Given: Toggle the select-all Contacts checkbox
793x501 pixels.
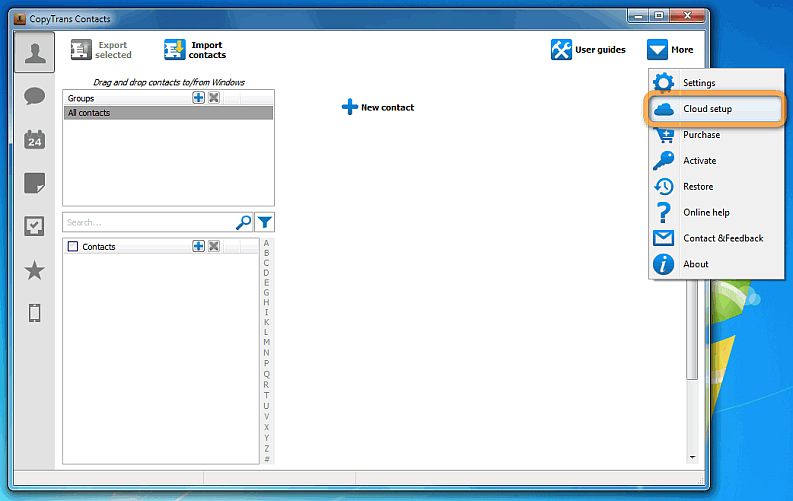Looking at the screenshot, I should click(72, 246).
